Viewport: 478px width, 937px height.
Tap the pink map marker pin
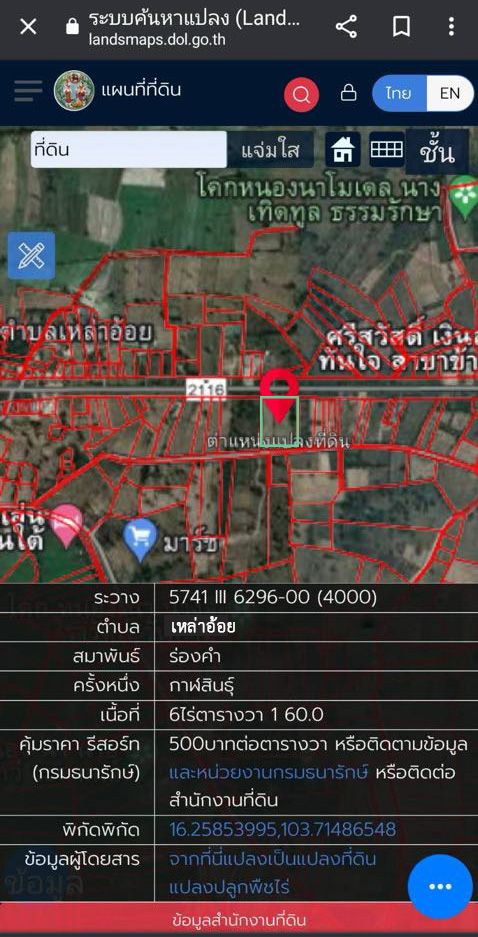pyautogui.click(x=66, y=526)
